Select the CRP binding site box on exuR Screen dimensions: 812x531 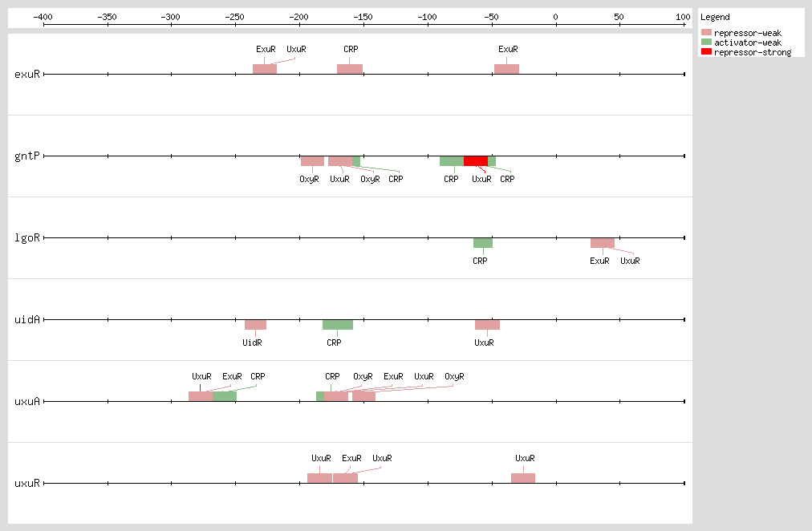(x=350, y=69)
